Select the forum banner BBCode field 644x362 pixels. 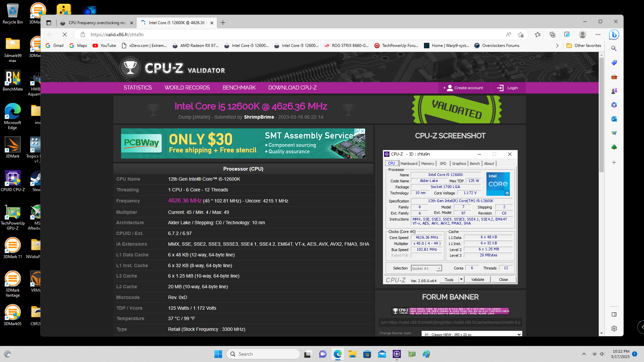[x=450, y=322]
